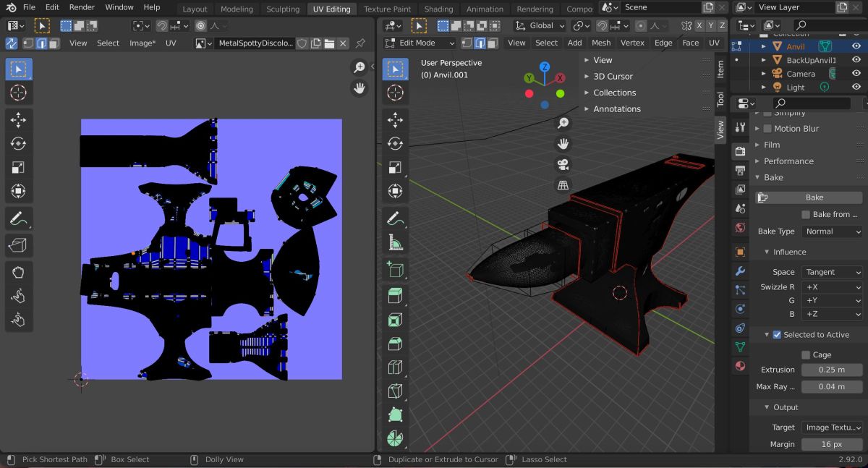Pick the Grab tool in UV editor
868x468 pixels.
(x=19, y=273)
